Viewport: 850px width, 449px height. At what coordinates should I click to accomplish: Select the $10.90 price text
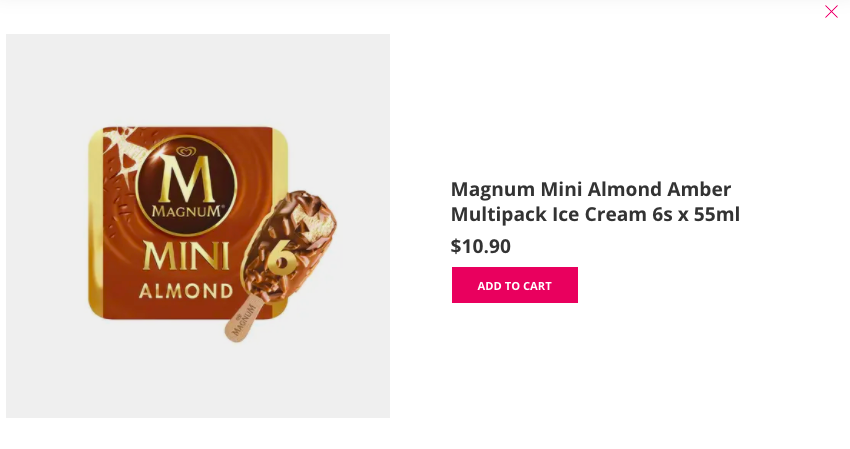pyautogui.click(x=480, y=246)
